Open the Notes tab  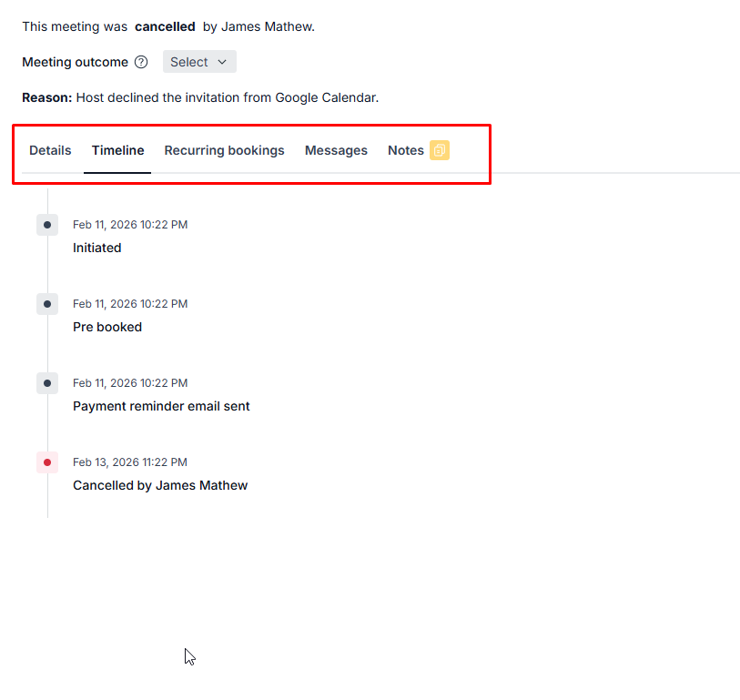click(x=405, y=150)
